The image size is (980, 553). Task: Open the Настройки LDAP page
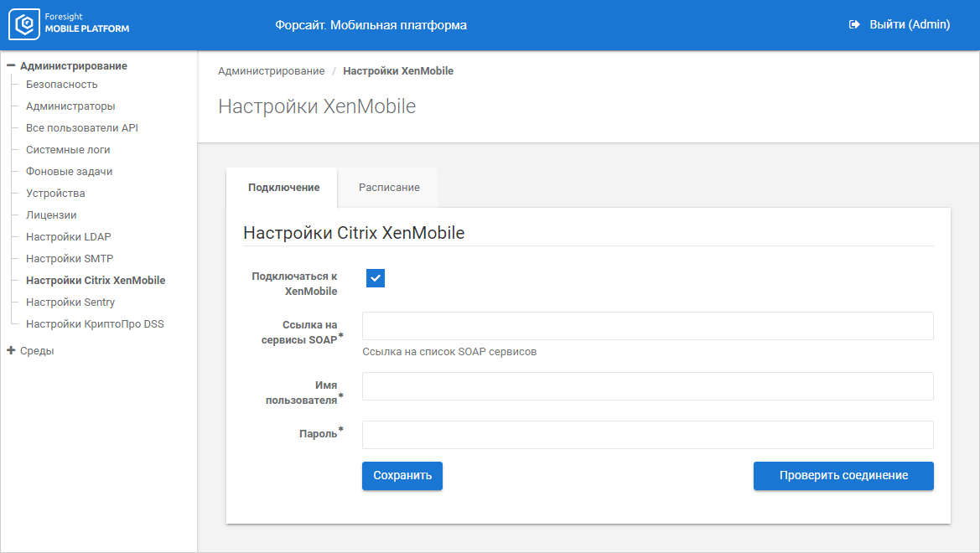click(68, 237)
